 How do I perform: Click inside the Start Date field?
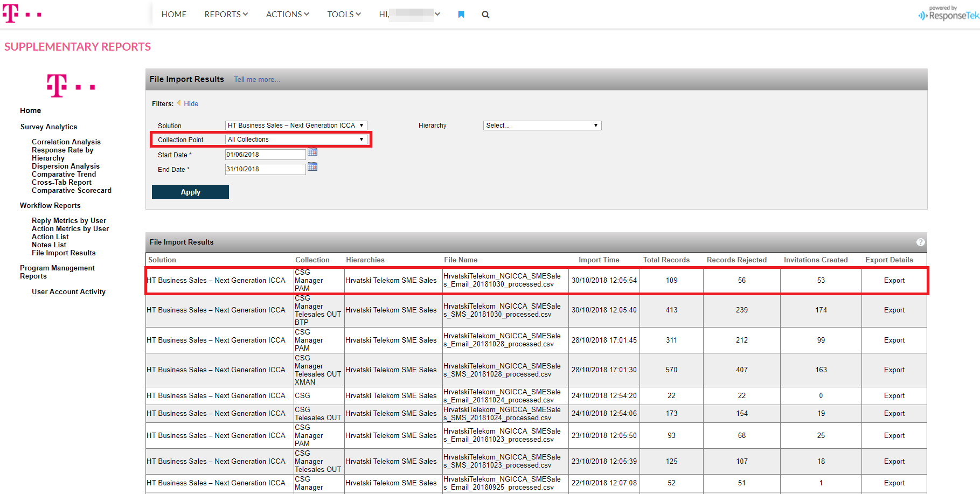[265, 155]
